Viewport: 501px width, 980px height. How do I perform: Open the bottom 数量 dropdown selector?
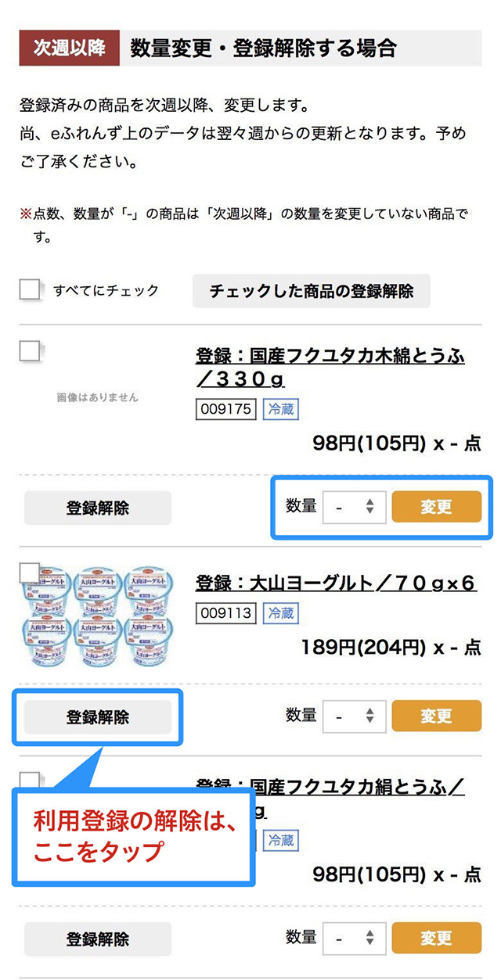click(354, 937)
